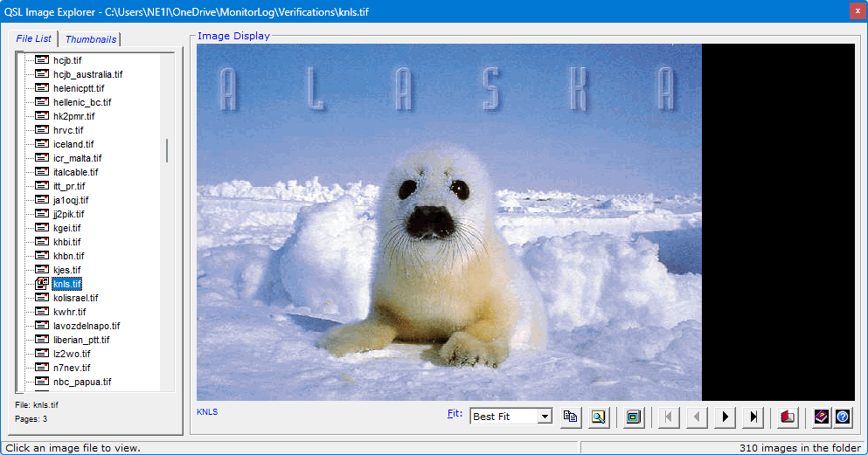Click the copy image icon

click(571, 417)
